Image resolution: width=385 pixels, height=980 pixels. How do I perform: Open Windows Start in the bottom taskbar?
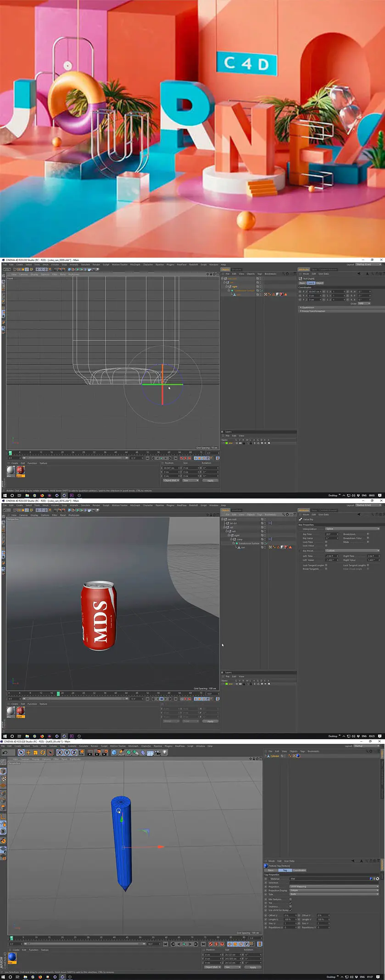[3, 977]
